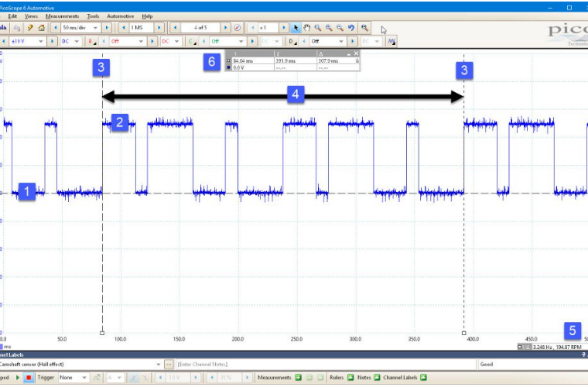The height and width of the screenshot is (387, 588).
Task: Click the 307.9 ms delta value
Action: click(x=328, y=60)
